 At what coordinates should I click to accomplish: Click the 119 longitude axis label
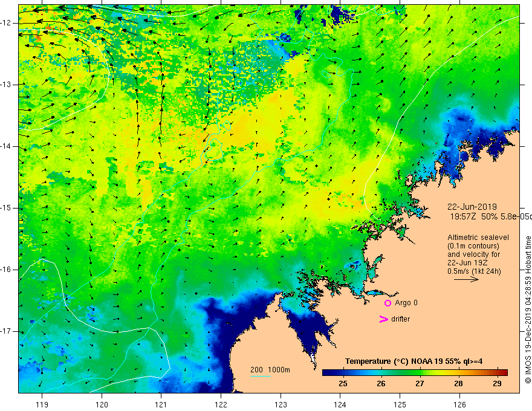(42, 404)
